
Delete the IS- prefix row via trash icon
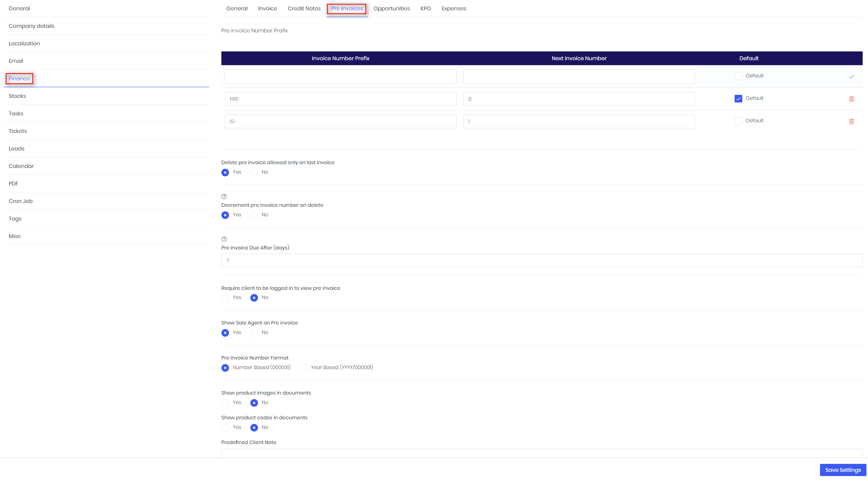852,121
